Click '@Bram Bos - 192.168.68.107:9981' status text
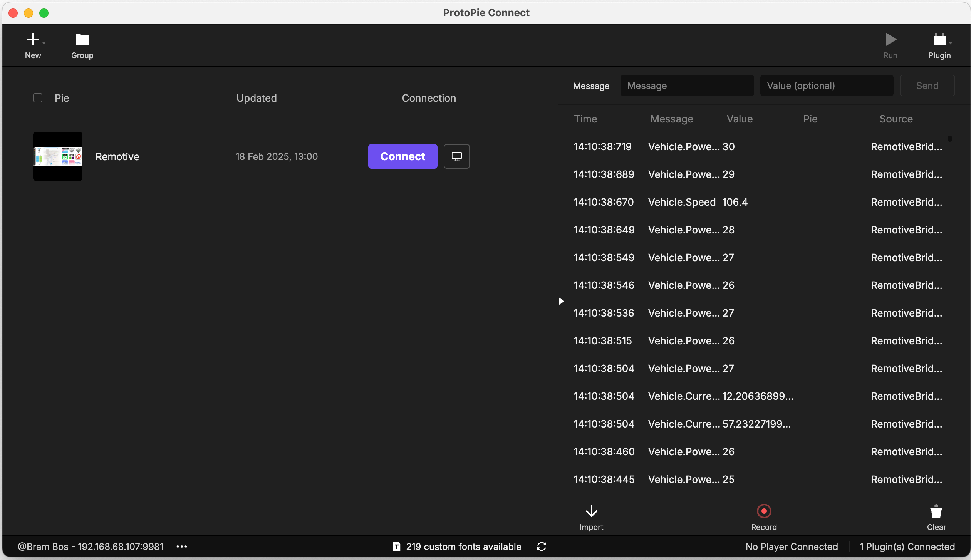 [x=91, y=547]
